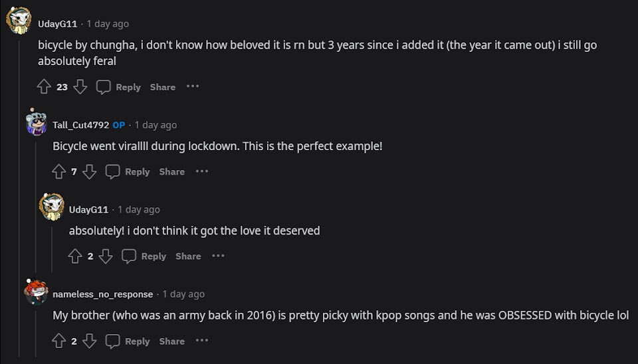The width and height of the screenshot is (638, 364).
Task: Open more options on nameless_no_response's comment
Action: point(202,341)
